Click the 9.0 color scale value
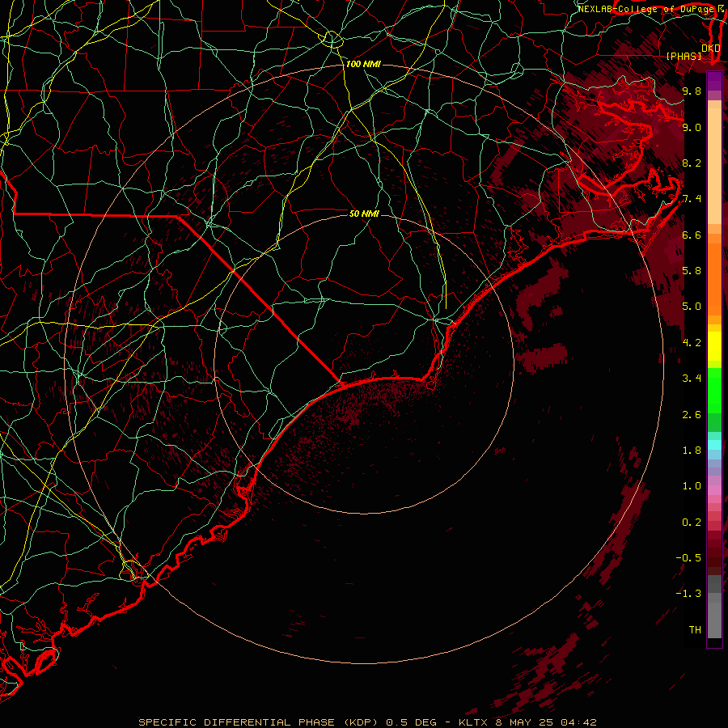Image resolution: width=728 pixels, height=728 pixels. (692, 127)
